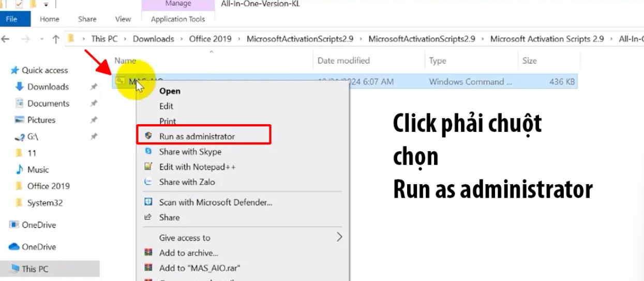The width and height of the screenshot is (644, 281).
Task: Choose Edit from the context menu
Action: click(166, 106)
